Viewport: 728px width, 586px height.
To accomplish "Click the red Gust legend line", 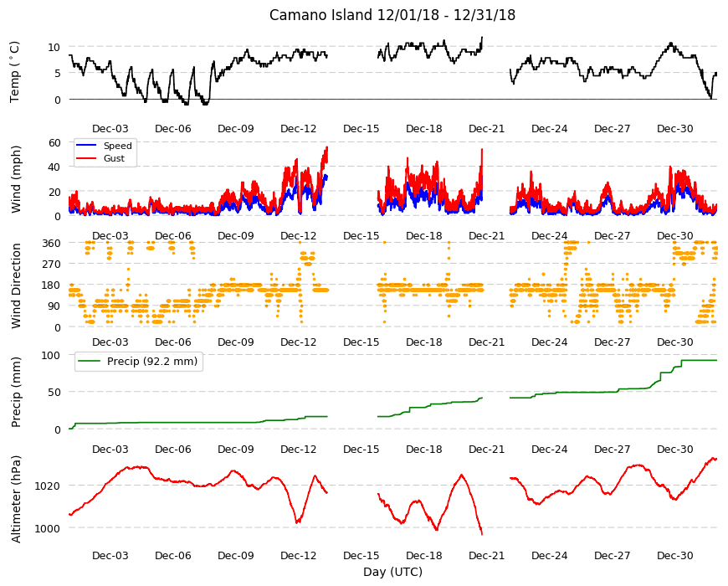I will tap(86, 158).
